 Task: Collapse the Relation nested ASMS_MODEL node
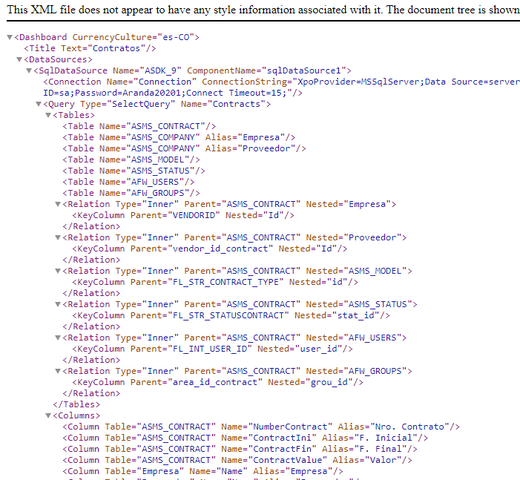[58, 271]
